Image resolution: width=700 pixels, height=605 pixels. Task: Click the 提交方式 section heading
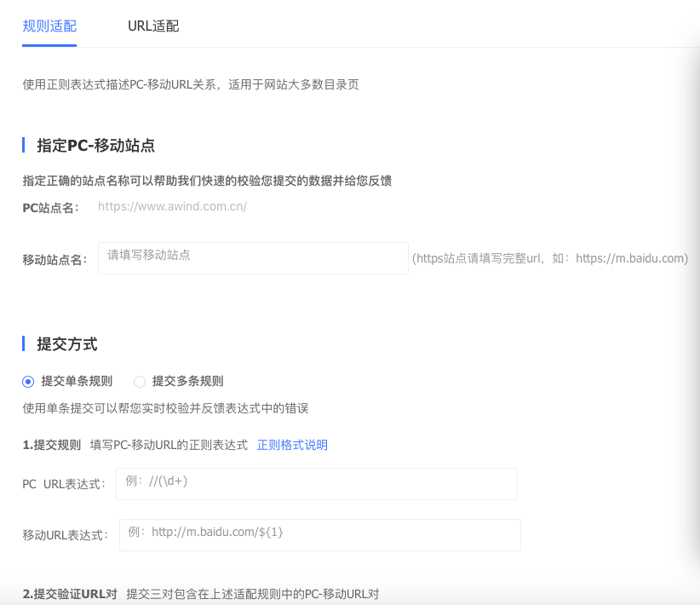[66, 344]
